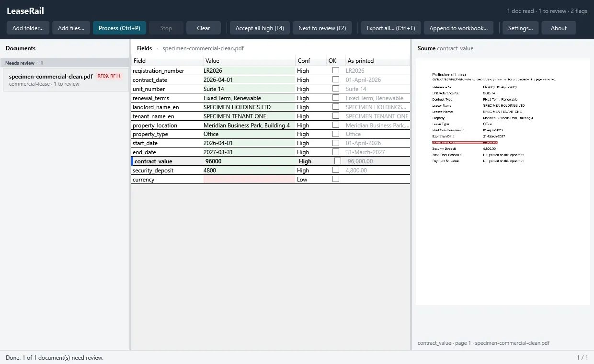This screenshot has height=364, width=594.
Task: Accept all high confidence fields (F4)
Action: pyautogui.click(x=260, y=28)
